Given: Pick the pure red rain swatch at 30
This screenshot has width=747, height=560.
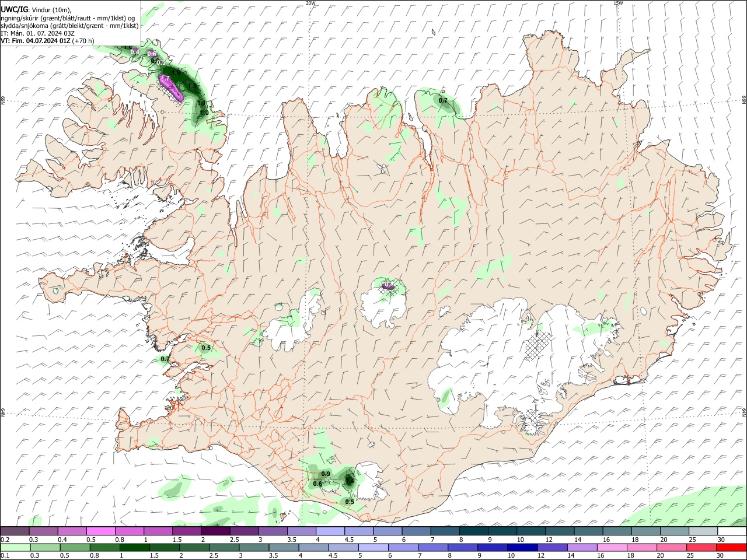Looking at the screenshot, I should coord(732,548).
